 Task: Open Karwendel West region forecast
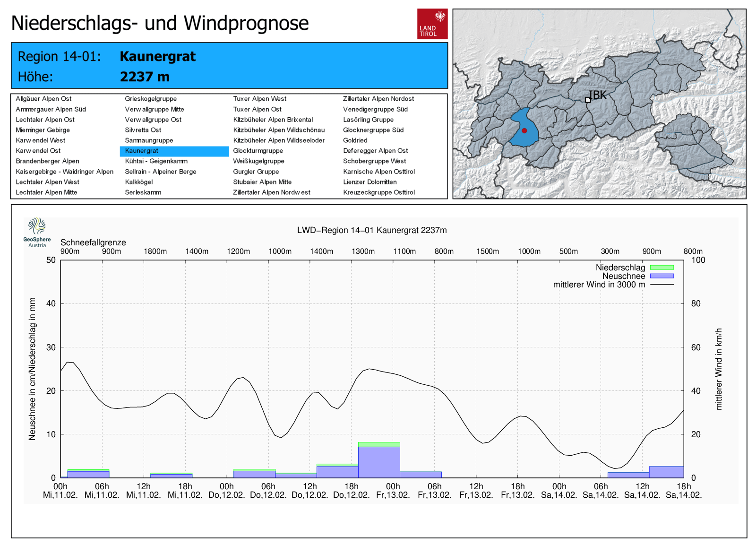pos(41,140)
